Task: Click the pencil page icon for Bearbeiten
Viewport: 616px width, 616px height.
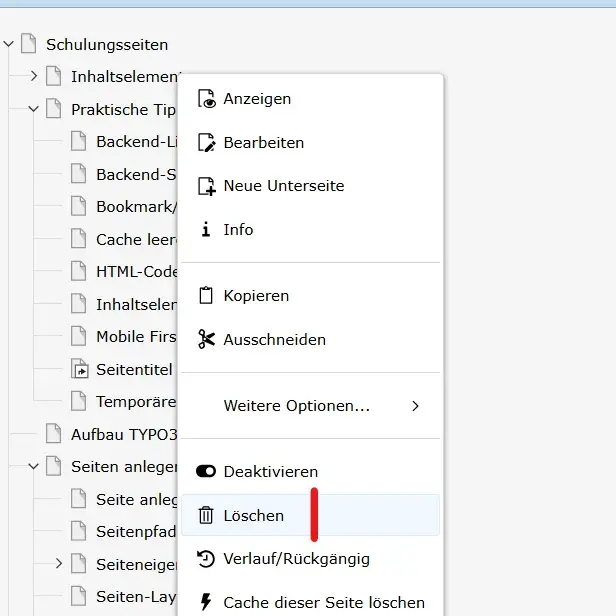Action: [x=206, y=143]
